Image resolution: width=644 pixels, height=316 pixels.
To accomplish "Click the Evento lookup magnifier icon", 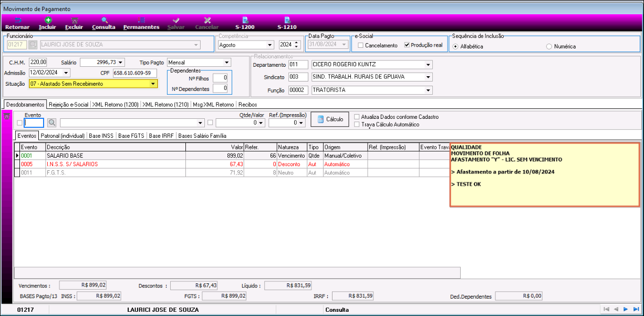I will [52, 123].
